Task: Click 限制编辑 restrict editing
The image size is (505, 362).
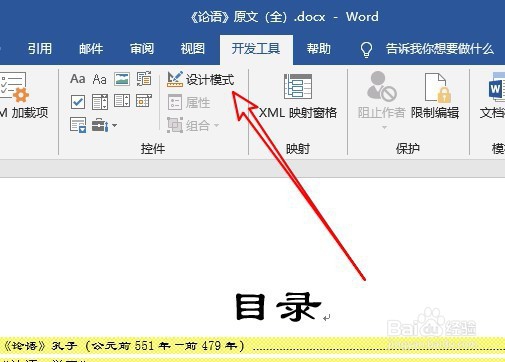Action: click(435, 96)
